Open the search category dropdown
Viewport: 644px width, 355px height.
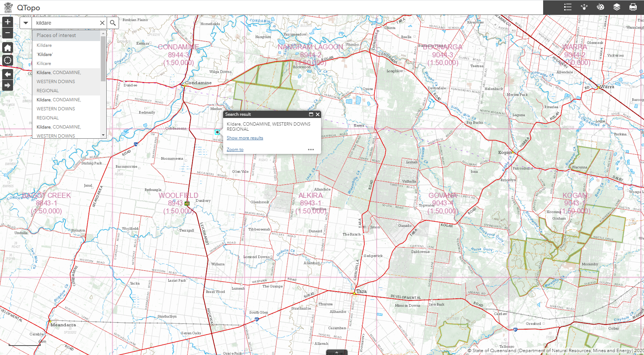[25, 23]
